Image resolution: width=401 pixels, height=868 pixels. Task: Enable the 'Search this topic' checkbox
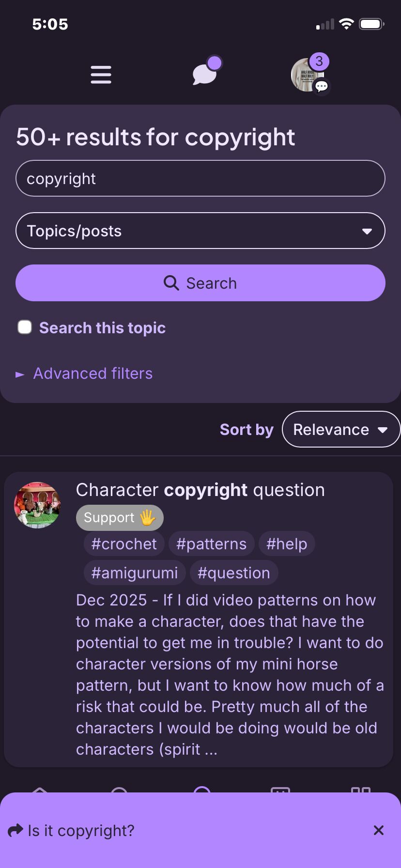point(25,327)
